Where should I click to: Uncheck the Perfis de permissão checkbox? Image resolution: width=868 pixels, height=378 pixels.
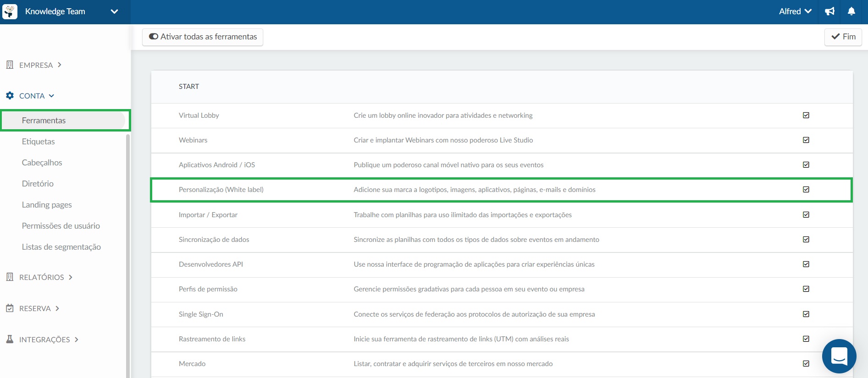pyautogui.click(x=806, y=289)
